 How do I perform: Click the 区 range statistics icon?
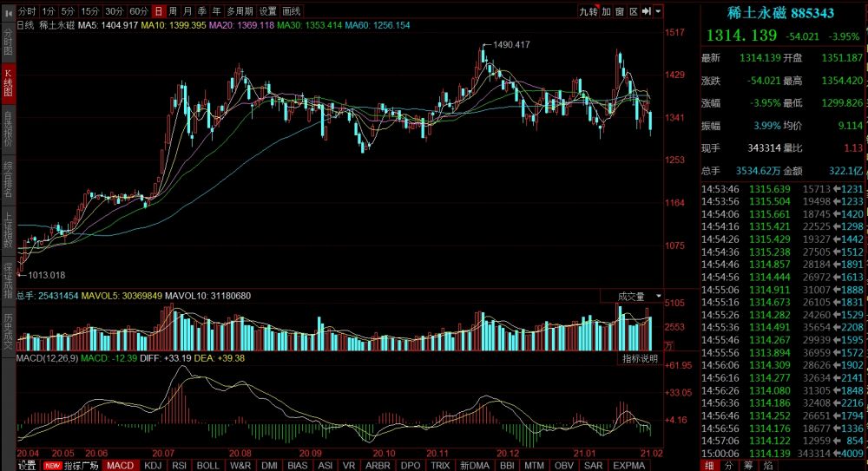pos(633,12)
